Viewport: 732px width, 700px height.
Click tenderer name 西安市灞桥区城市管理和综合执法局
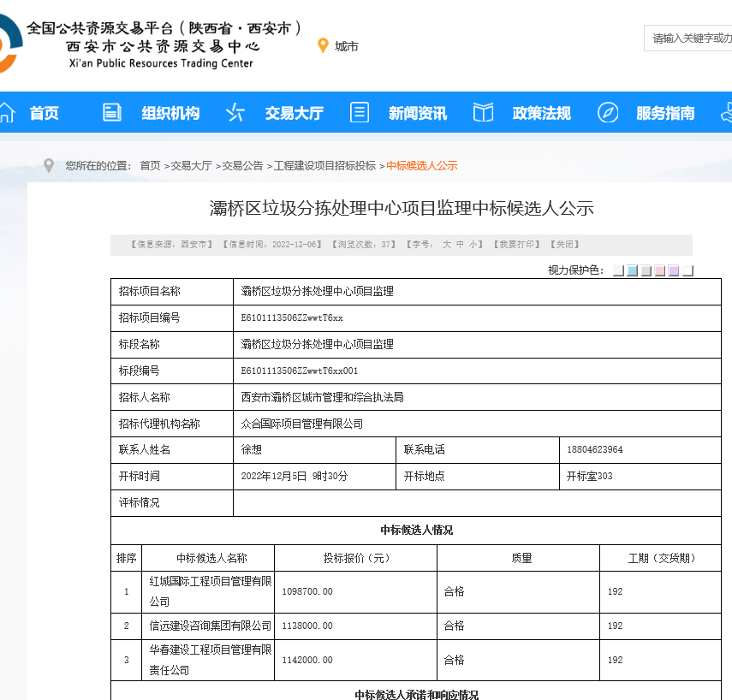(x=322, y=397)
